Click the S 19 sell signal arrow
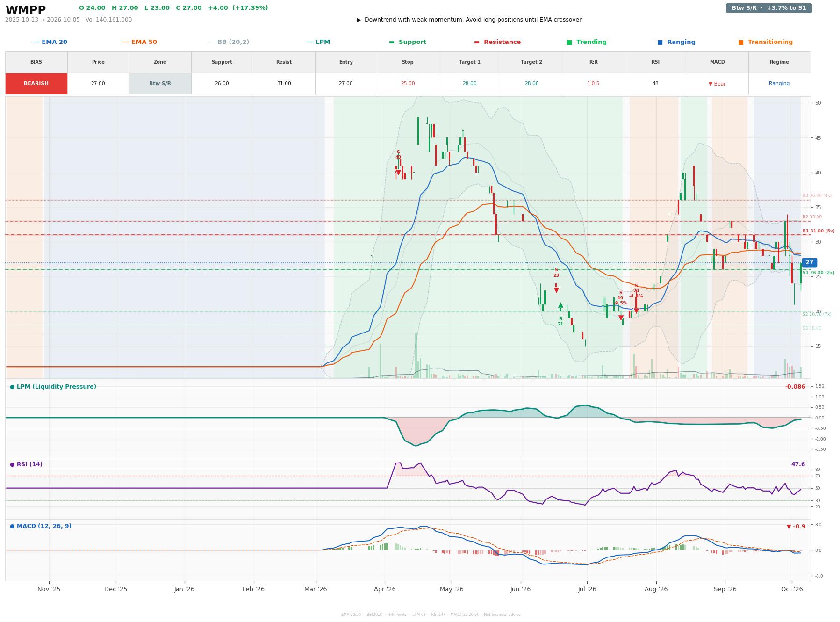This screenshot has height=622, width=840. [x=621, y=318]
